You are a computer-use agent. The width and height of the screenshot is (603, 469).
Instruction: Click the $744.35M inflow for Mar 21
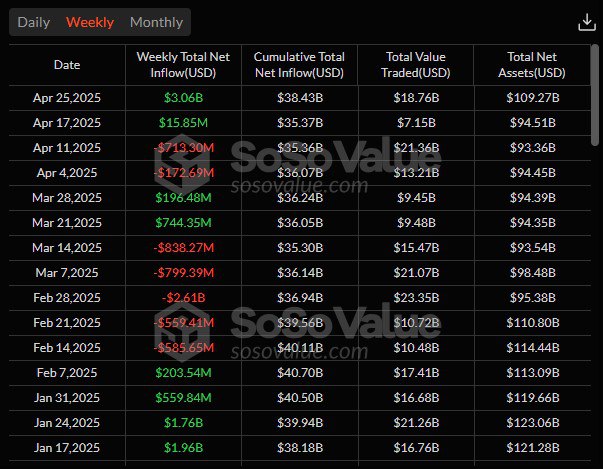point(183,223)
